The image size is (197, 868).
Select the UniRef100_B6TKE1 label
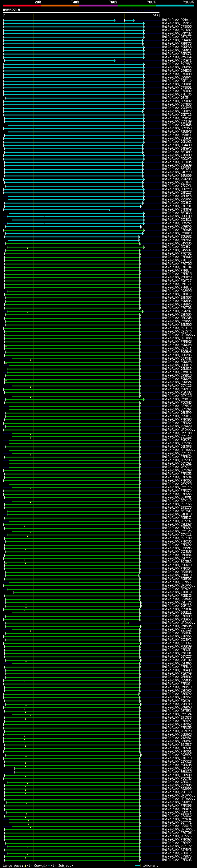(177, 169)
